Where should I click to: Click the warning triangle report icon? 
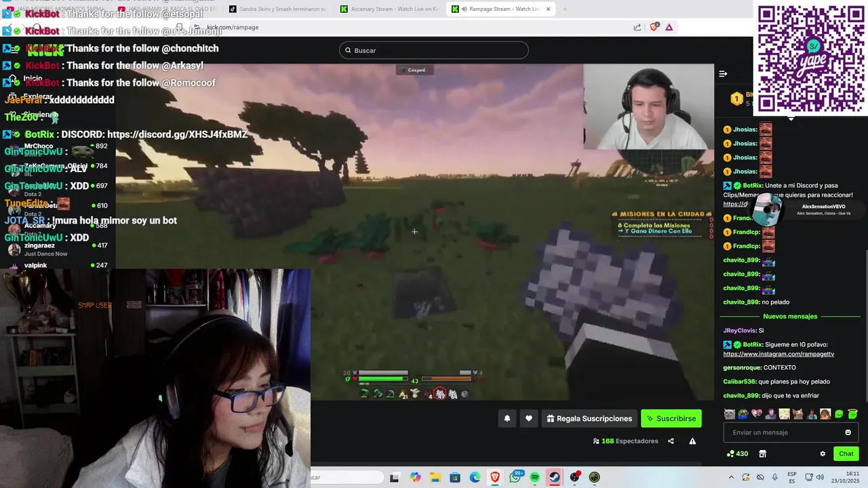(x=692, y=441)
